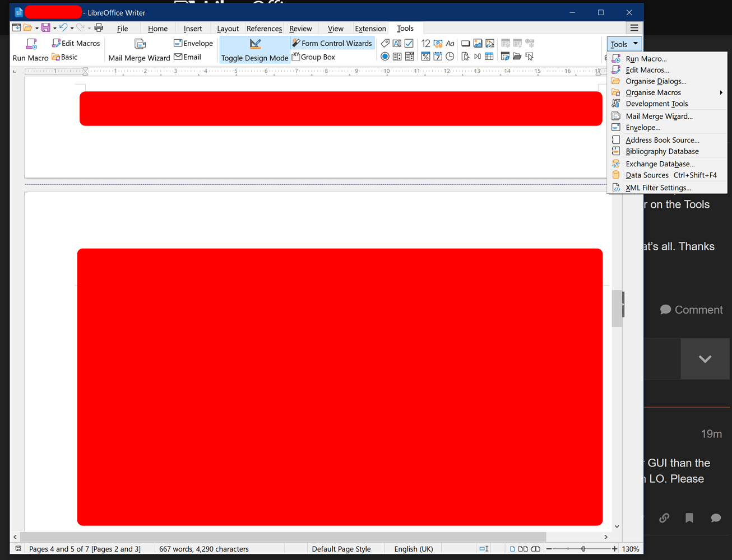Select Run Macro... menu entry
The width and height of the screenshot is (732, 560).
(667, 59)
